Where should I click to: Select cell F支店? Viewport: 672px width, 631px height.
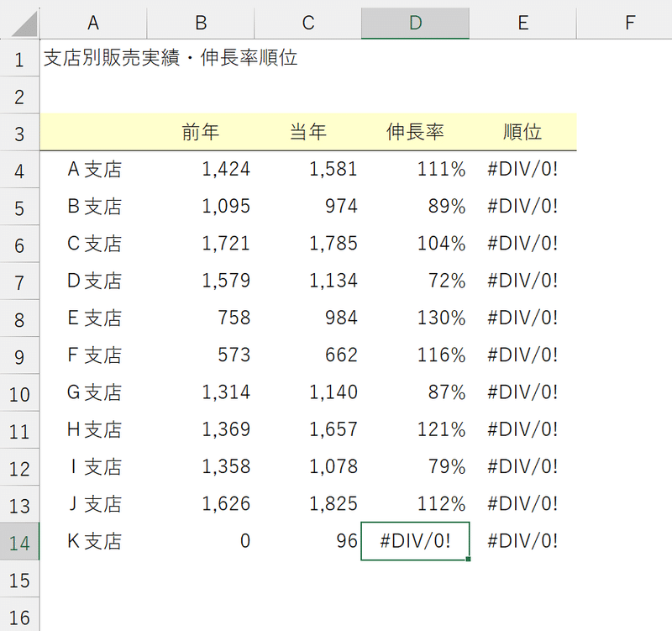[x=93, y=355]
